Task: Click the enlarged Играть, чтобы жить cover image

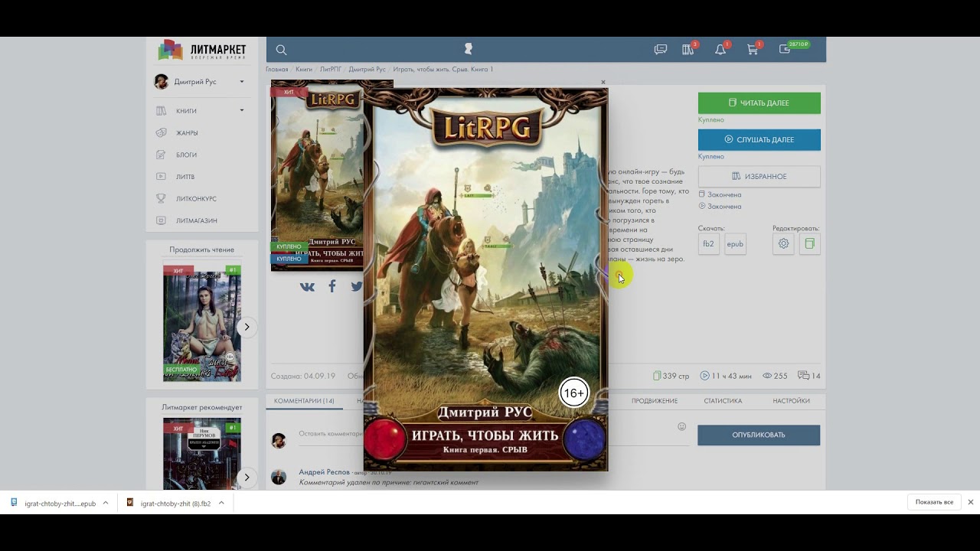Action: pyautogui.click(x=485, y=279)
